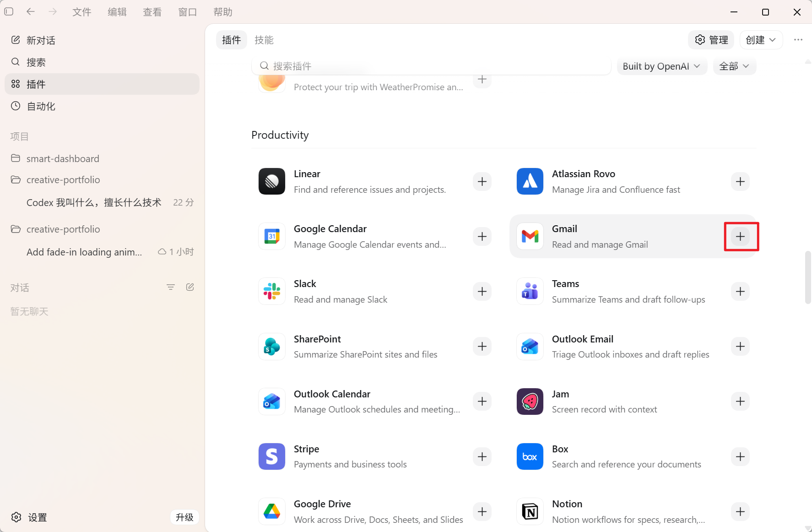Open the Add fade-in loading anim conversation

(102, 252)
